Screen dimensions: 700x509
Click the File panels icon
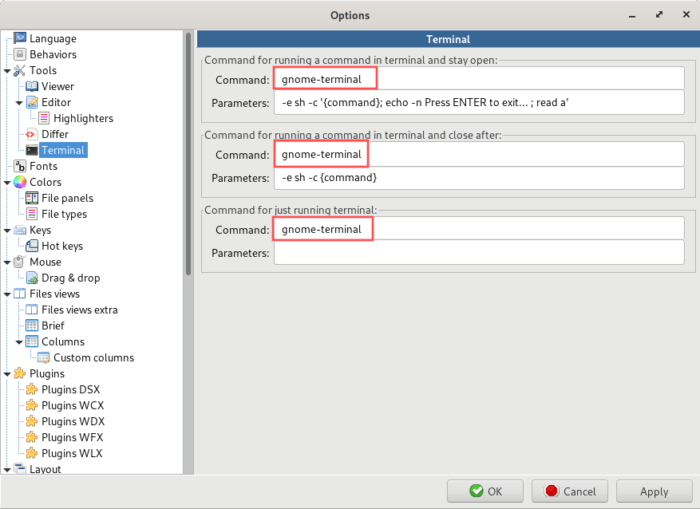click(x=32, y=198)
